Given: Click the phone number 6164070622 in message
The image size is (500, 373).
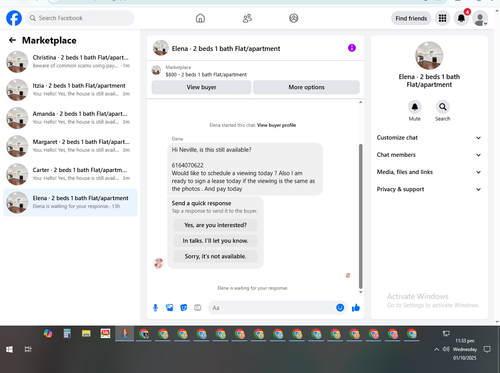Looking at the screenshot, I should pyautogui.click(x=187, y=165).
